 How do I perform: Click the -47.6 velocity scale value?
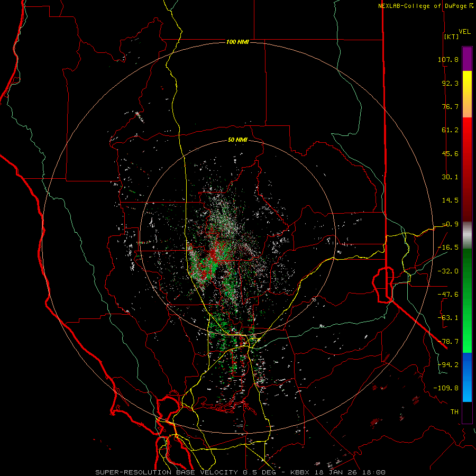[x=448, y=295]
